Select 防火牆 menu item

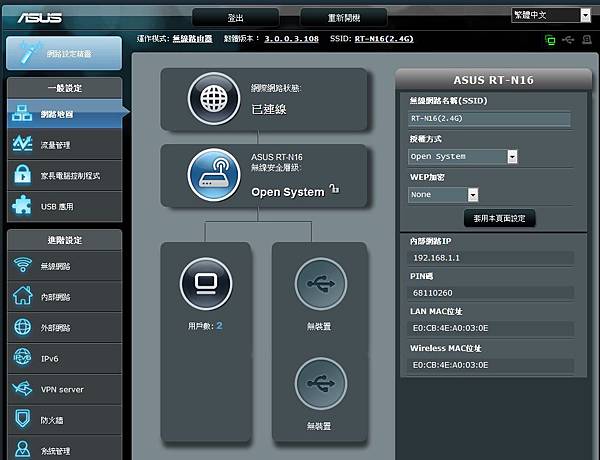pyautogui.click(x=64, y=420)
